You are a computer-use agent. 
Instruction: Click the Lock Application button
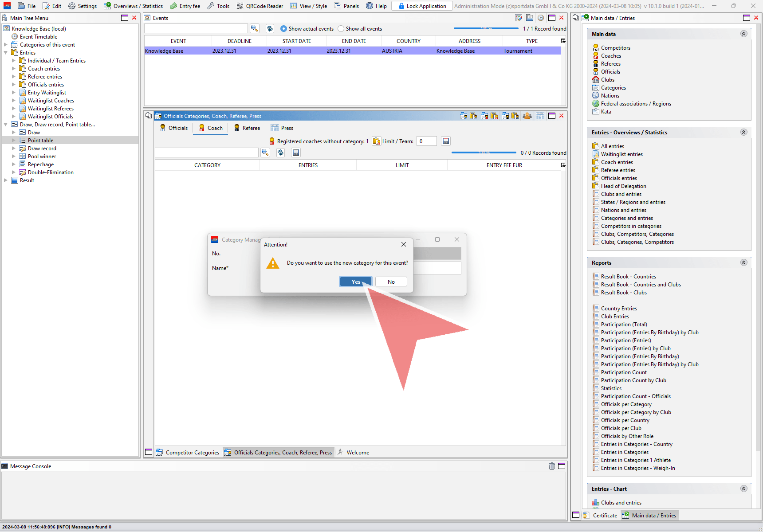[422, 6]
